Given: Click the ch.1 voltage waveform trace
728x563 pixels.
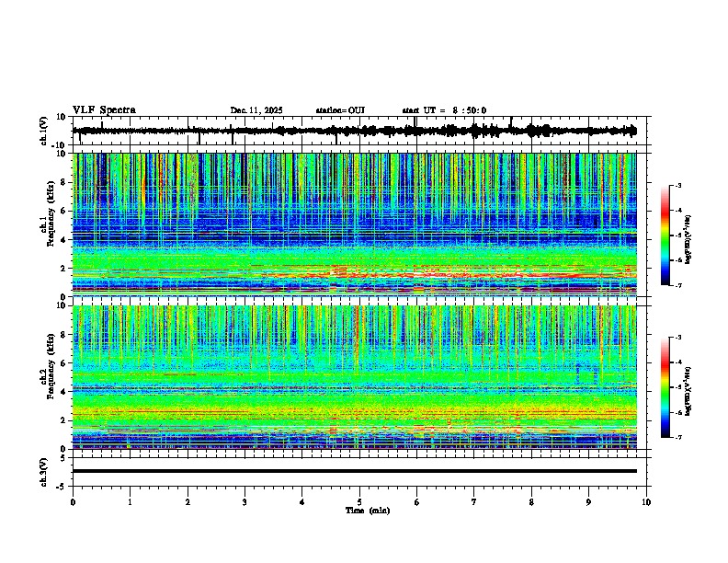Looking at the screenshot, I should click(x=354, y=131).
